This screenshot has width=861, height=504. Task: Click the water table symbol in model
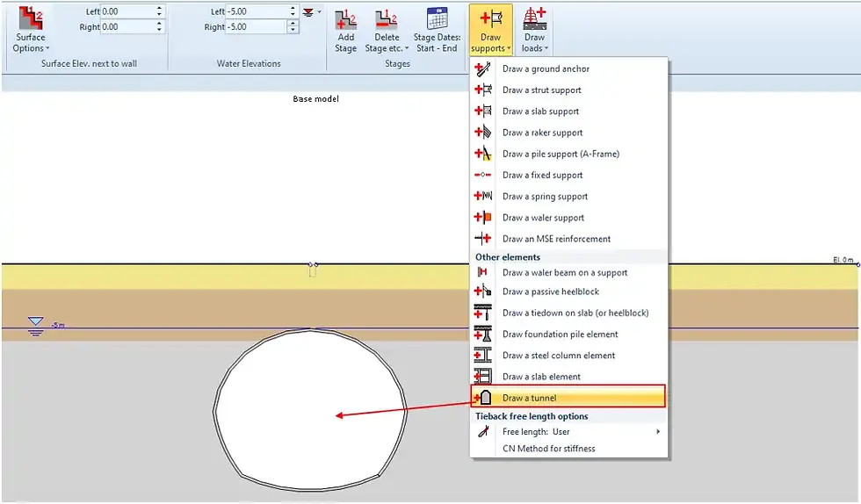[x=36, y=326]
